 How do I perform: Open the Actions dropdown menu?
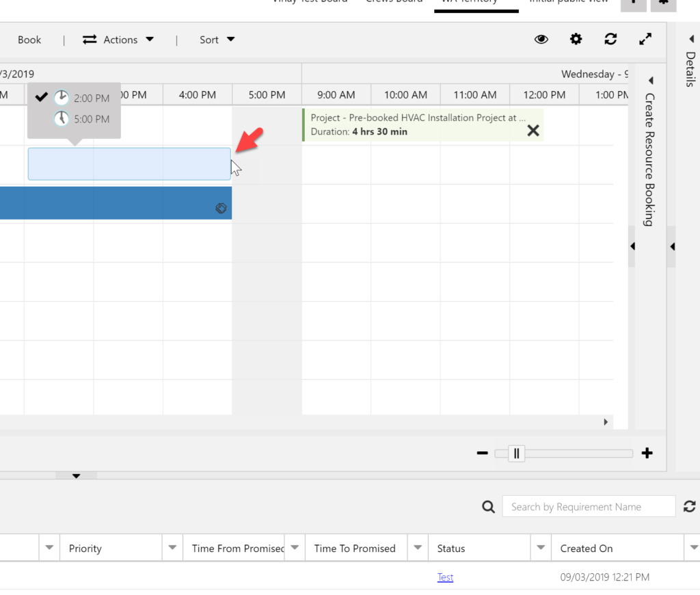pyautogui.click(x=120, y=39)
